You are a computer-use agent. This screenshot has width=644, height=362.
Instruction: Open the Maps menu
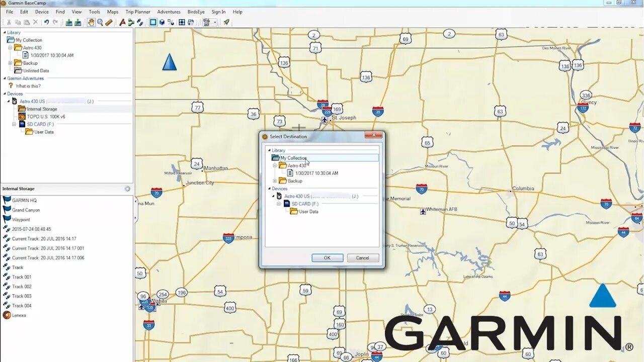pyautogui.click(x=113, y=12)
